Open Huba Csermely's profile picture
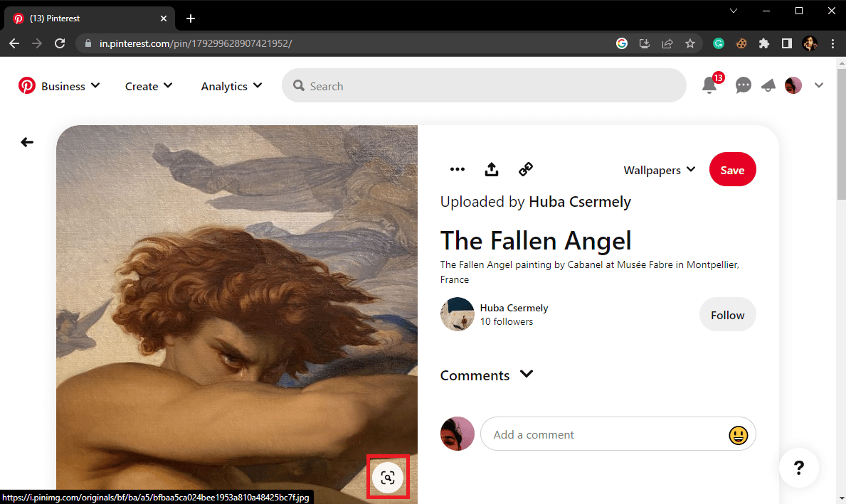Viewport: 846px width, 504px height. click(x=457, y=314)
